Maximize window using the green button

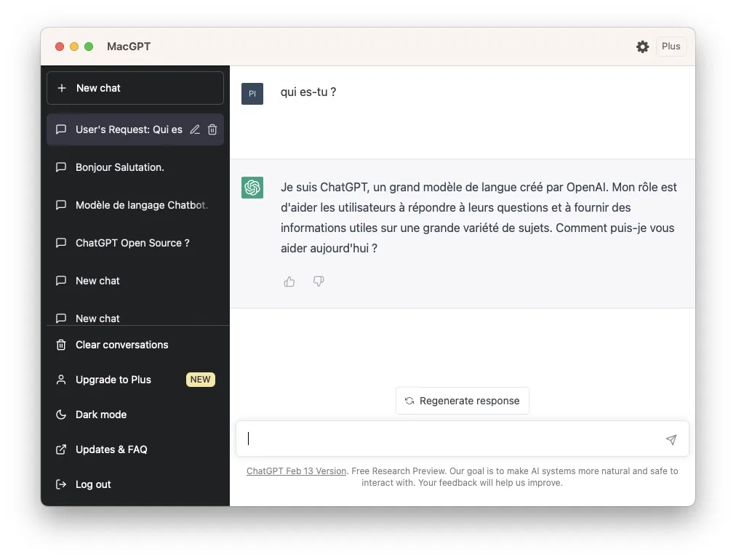[x=89, y=47]
